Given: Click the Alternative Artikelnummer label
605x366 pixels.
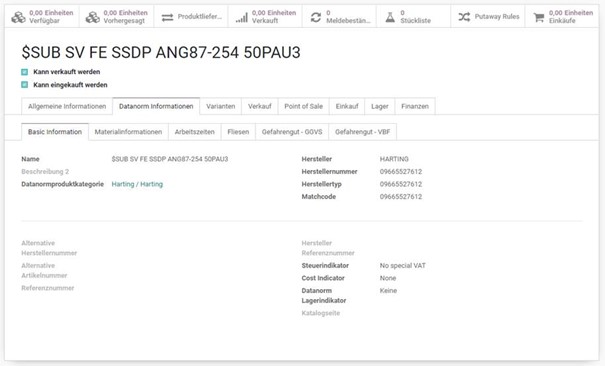Looking at the screenshot, I should tap(44, 270).
